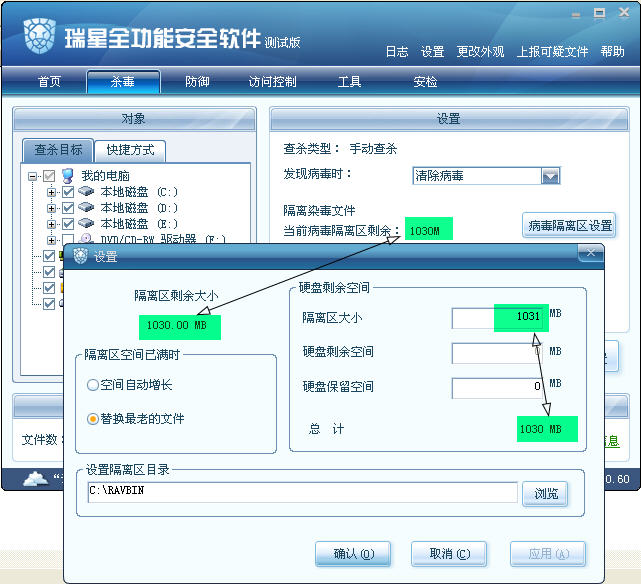Click the Rising lion shield logo
This screenshot has height=584, width=641.
tap(39, 36)
